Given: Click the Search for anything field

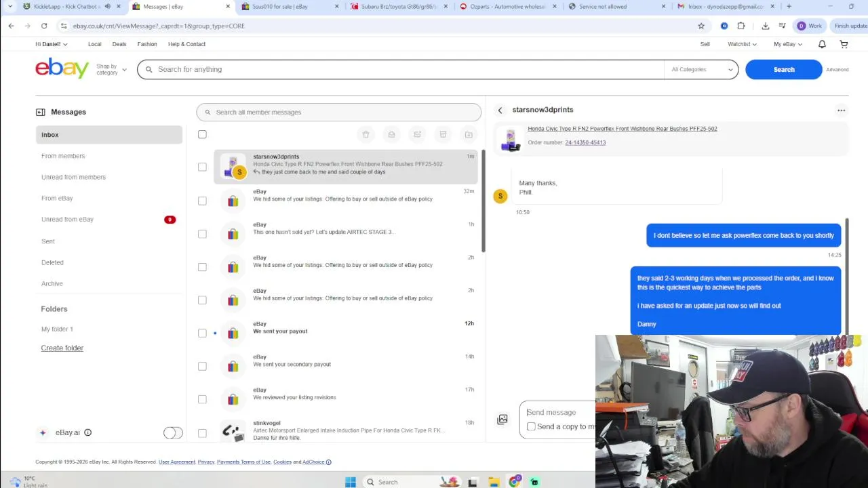Looking at the screenshot, I should click(400, 69).
